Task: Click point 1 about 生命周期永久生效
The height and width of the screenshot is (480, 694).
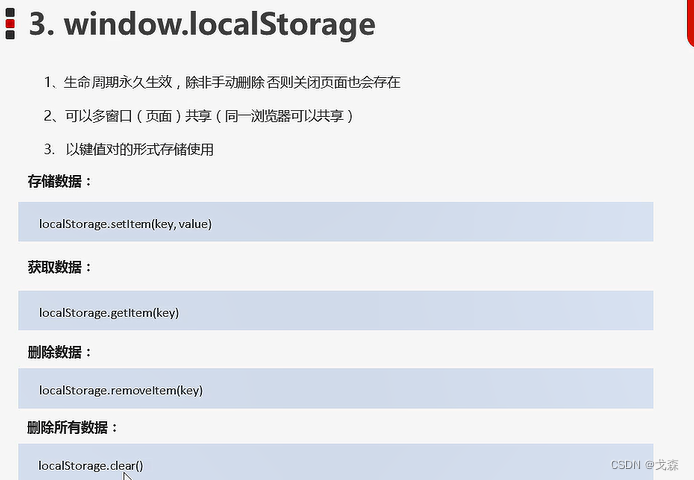Action: pyautogui.click(x=222, y=82)
